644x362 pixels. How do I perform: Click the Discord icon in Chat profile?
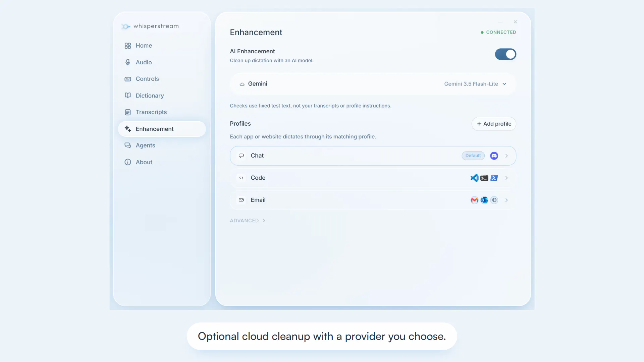pos(494,156)
